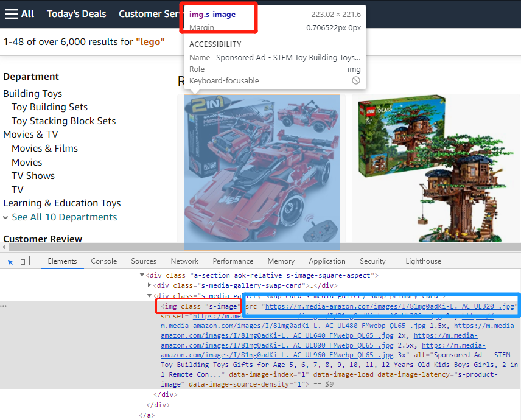This screenshot has width=521, height=420.
Task: Open the UL480 FMwebp srcset URL
Action: (x=293, y=326)
